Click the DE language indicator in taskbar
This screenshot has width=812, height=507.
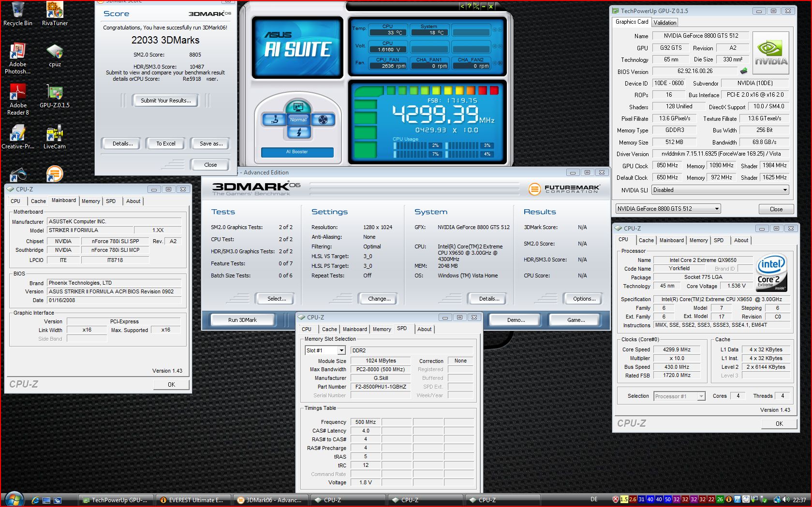(594, 500)
